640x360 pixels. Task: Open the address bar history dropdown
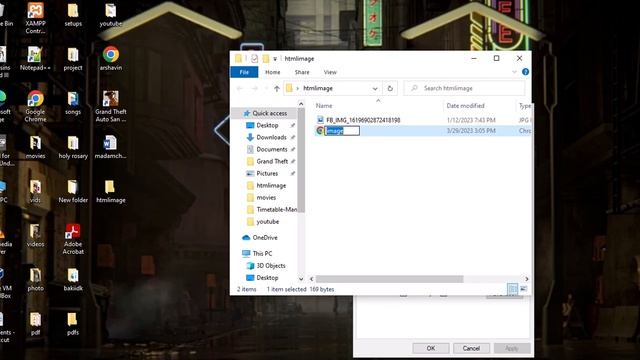(x=375, y=88)
